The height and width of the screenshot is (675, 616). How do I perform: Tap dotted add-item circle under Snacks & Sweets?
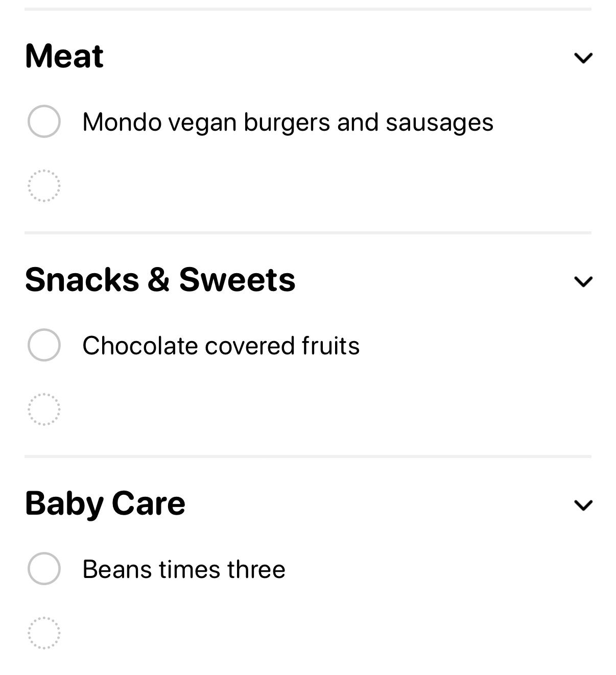click(44, 409)
